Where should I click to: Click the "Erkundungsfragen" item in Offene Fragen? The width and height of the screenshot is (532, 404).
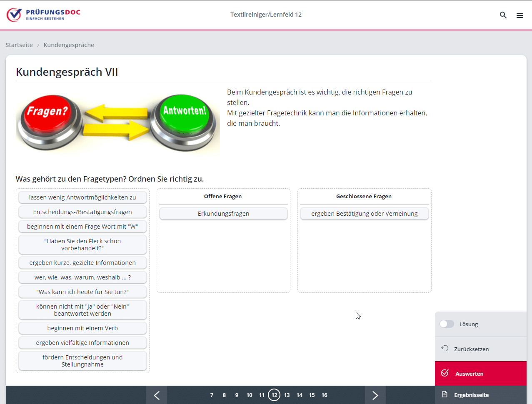click(223, 214)
